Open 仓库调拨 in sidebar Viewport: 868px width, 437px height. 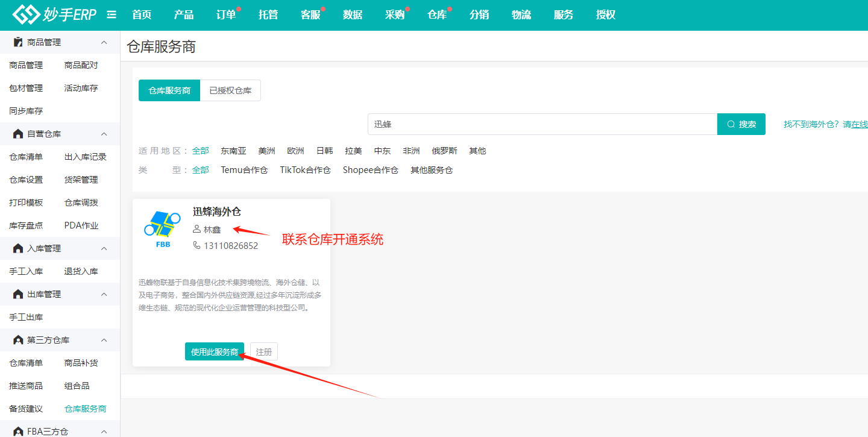point(81,203)
